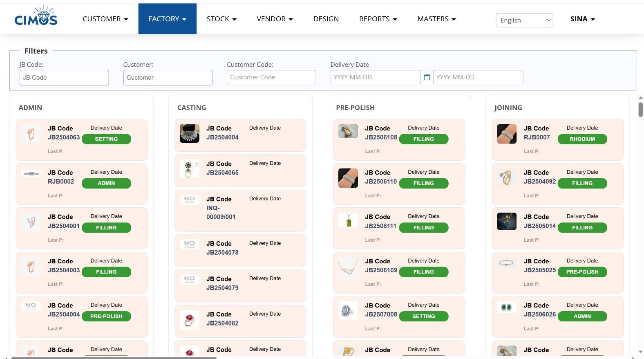Screen dimensions: 644x359
Task: Click ADMIN badge on JB2506026
Action: point(582,316)
